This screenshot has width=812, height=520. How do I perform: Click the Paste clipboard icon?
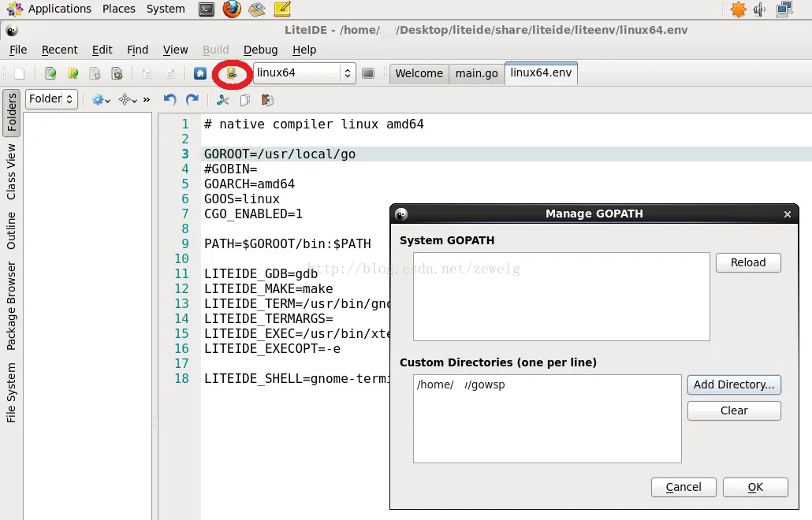point(267,99)
